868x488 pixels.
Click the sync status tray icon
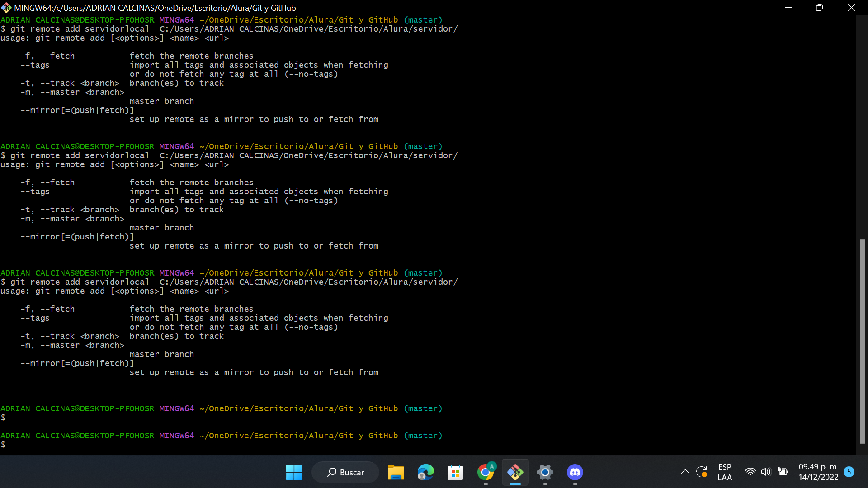[702, 472]
